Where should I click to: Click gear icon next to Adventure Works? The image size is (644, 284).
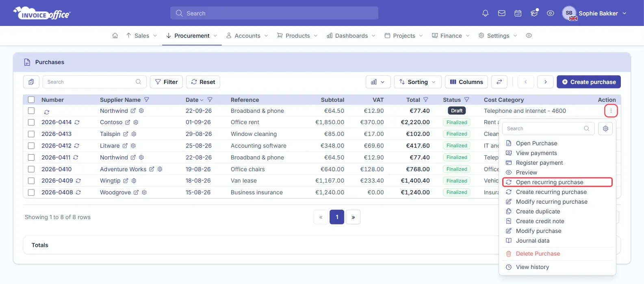tap(160, 169)
